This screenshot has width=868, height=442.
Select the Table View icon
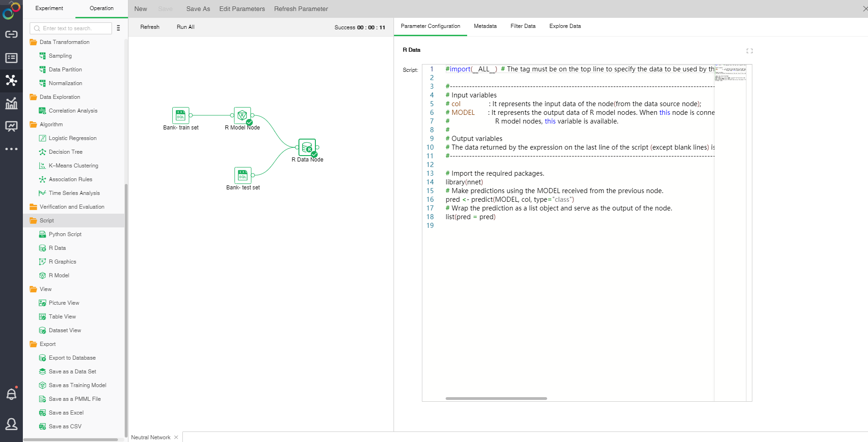click(43, 317)
